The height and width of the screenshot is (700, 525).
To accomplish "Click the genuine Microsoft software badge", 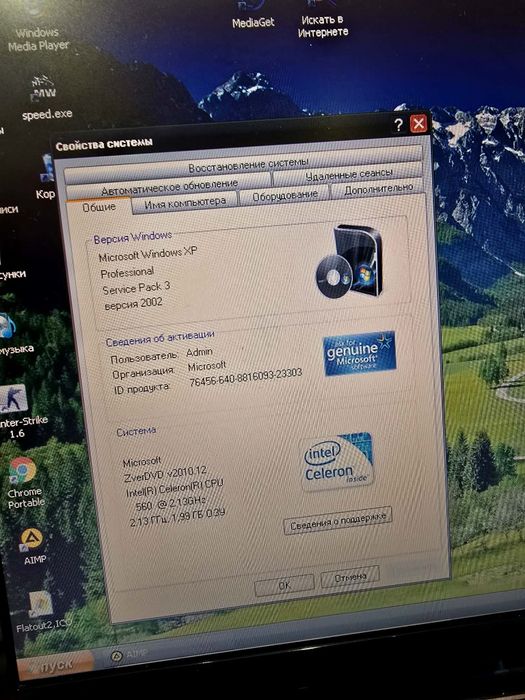I will coord(359,353).
